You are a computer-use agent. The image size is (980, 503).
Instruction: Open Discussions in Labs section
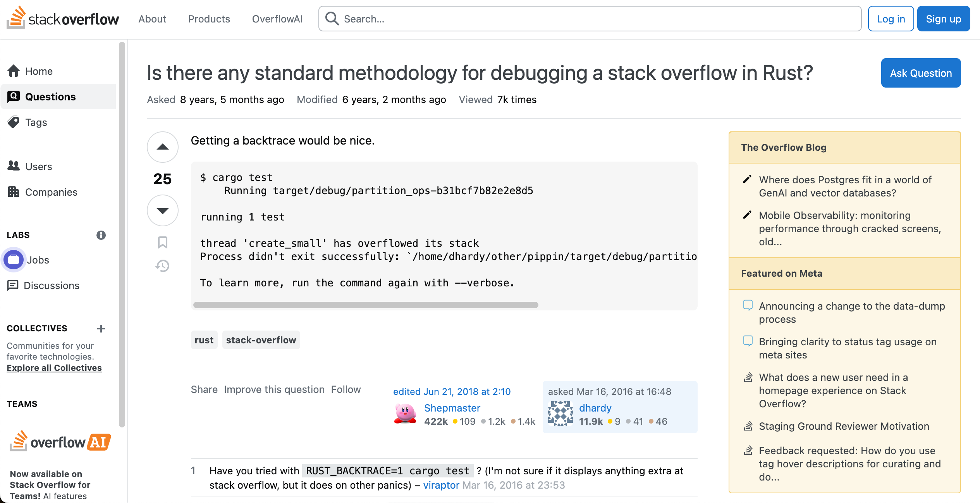(x=52, y=286)
